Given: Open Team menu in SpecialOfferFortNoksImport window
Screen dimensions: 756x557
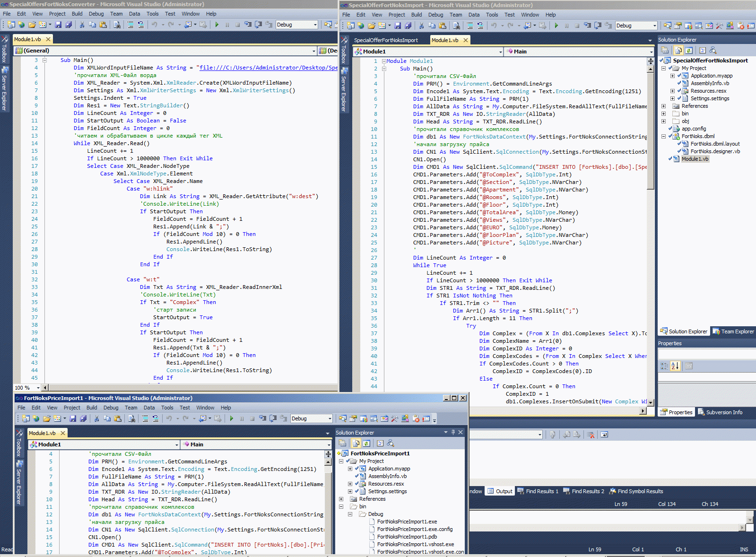Looking at the screenshot, I should click(456, 15).
